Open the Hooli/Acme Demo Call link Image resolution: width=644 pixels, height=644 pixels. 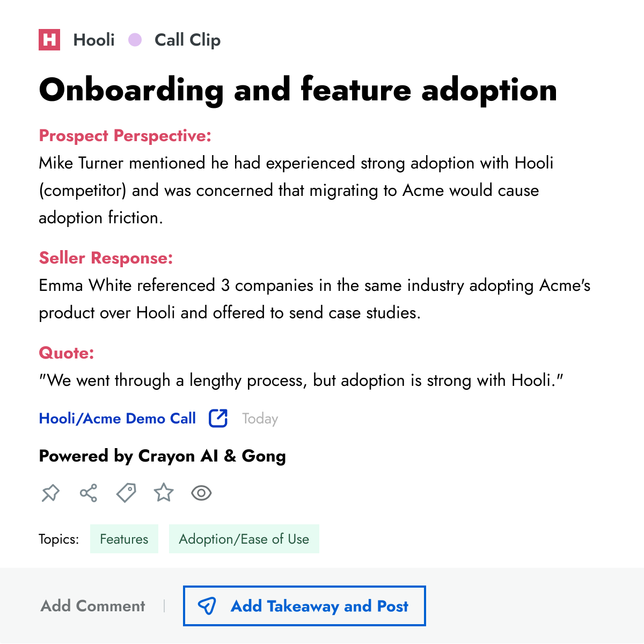point(117,418)
